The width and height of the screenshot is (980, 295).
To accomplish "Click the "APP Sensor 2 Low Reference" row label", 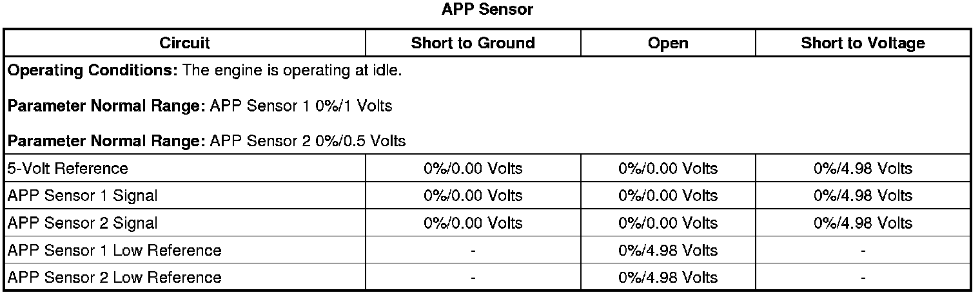I will point(114,278).
